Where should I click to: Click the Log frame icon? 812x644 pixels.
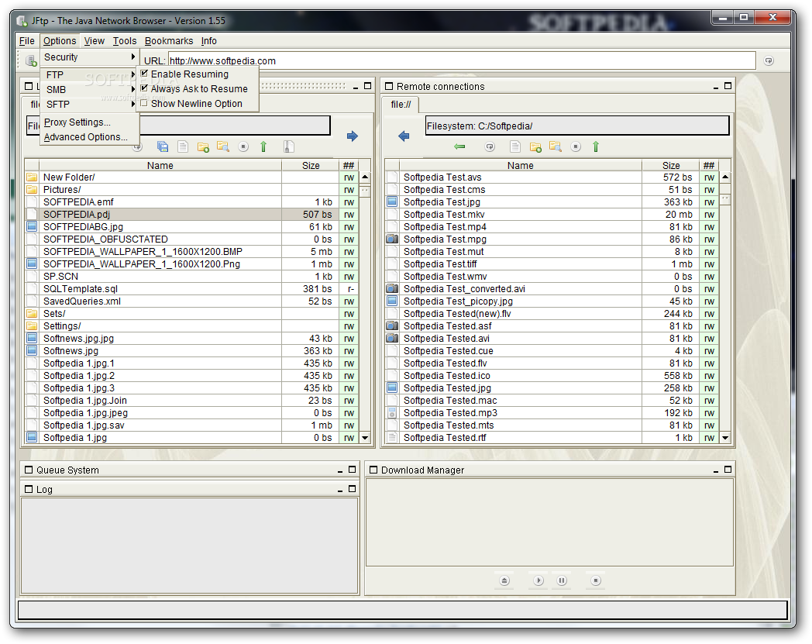point(29,489)
